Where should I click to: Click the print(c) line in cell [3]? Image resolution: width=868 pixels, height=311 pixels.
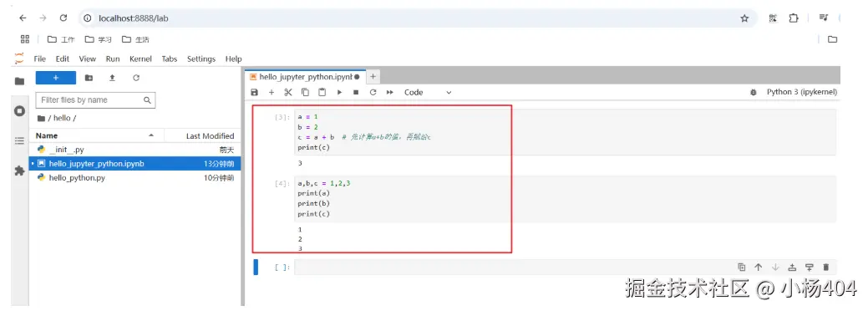tap(313, 147)
